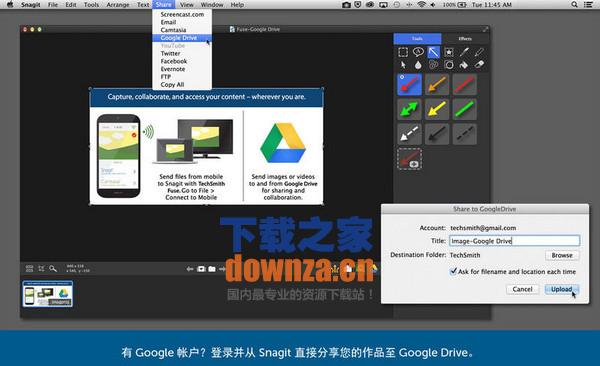Click Cancel in Share to GoogleDrive dialog
This screenshot has height=366, width=600.
522,289
